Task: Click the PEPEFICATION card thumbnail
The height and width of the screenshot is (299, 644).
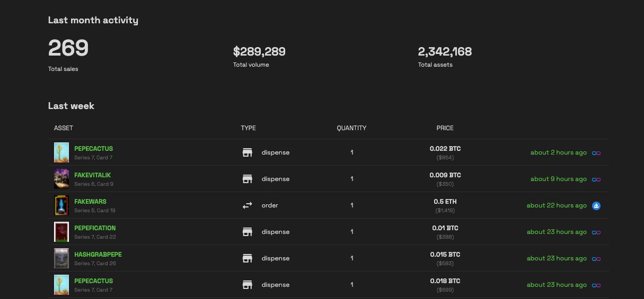Action: [61, 232]
